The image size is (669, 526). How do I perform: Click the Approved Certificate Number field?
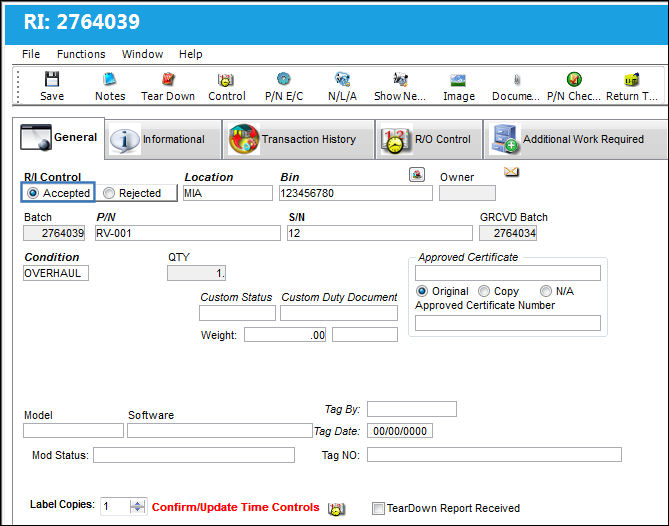point(508,323)
